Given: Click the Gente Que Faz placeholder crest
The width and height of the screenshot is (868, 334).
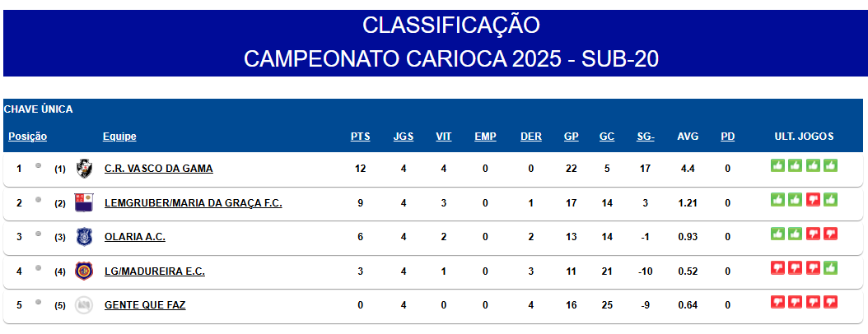Looking at the screenshot, I should point(84,305).
